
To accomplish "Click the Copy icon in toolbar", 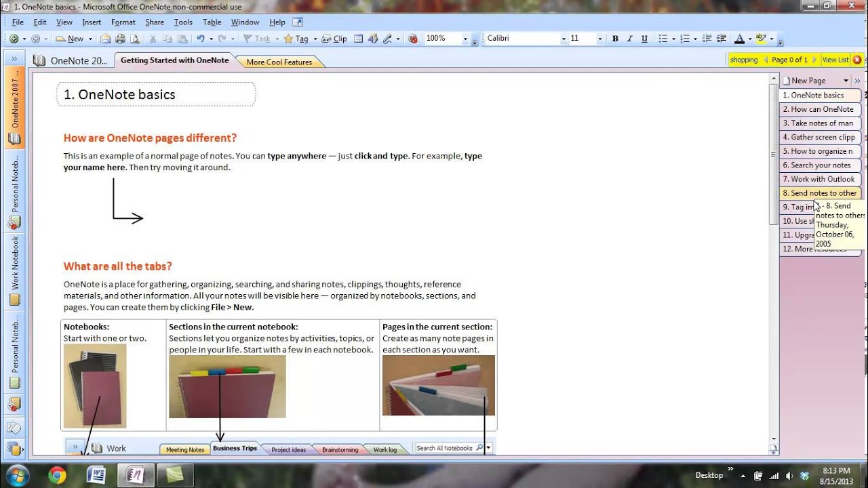I will tap(167, 39).
